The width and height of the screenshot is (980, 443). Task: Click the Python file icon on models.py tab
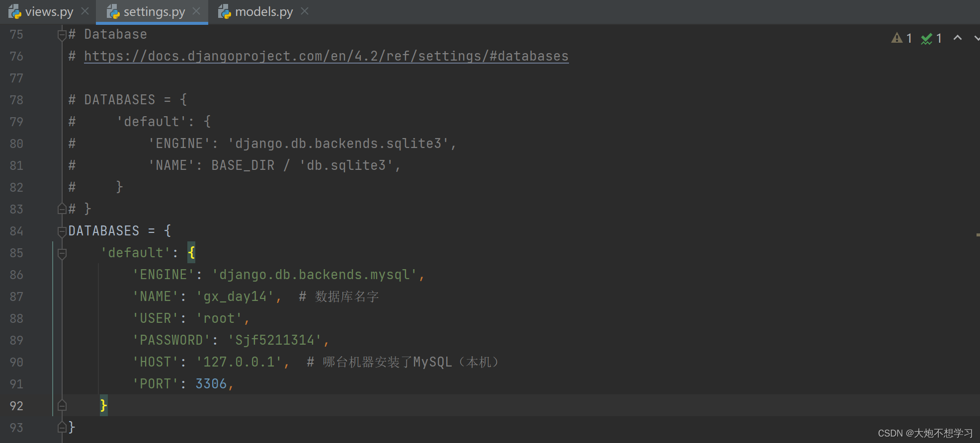(225, 11)
